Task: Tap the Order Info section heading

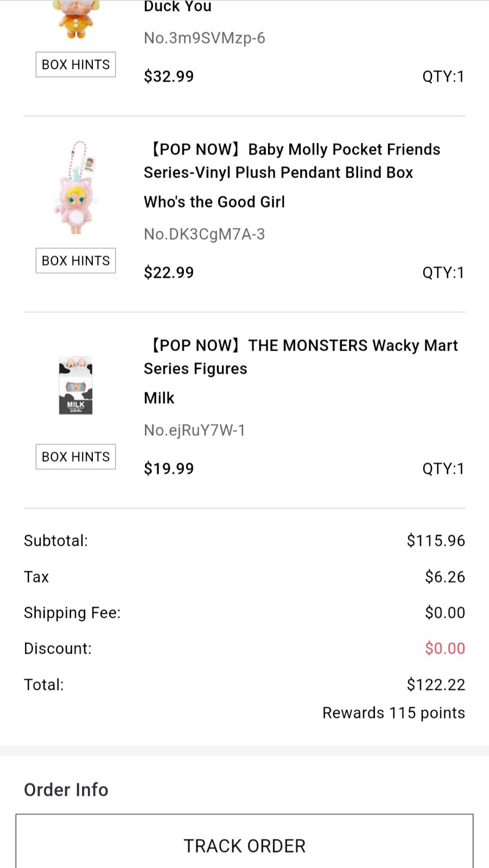Action: [66, 790]
